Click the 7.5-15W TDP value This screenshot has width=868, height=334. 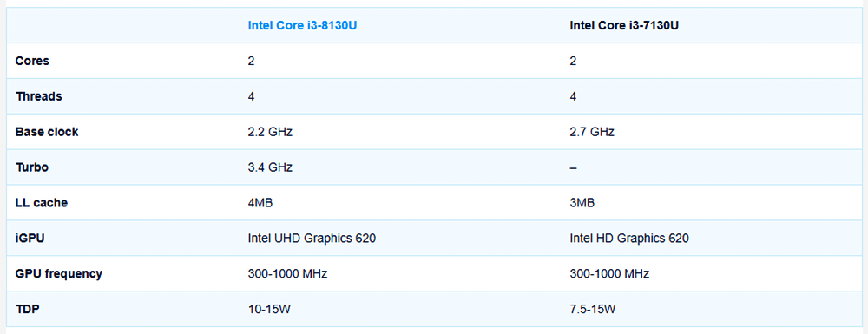click(593, 309)
